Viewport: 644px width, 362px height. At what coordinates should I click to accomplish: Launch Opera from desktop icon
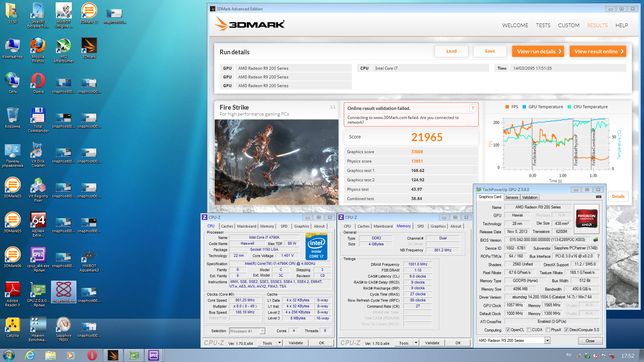point(38,83)
